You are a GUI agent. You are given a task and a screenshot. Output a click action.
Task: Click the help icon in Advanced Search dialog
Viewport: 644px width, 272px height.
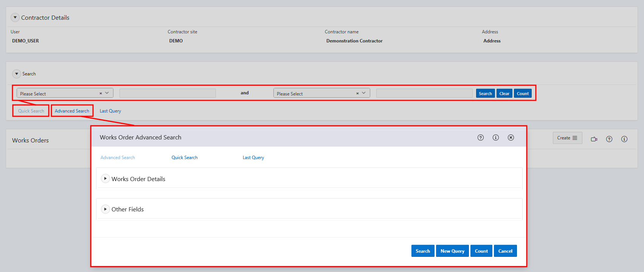pyautogui.click(x=480, y=138)
